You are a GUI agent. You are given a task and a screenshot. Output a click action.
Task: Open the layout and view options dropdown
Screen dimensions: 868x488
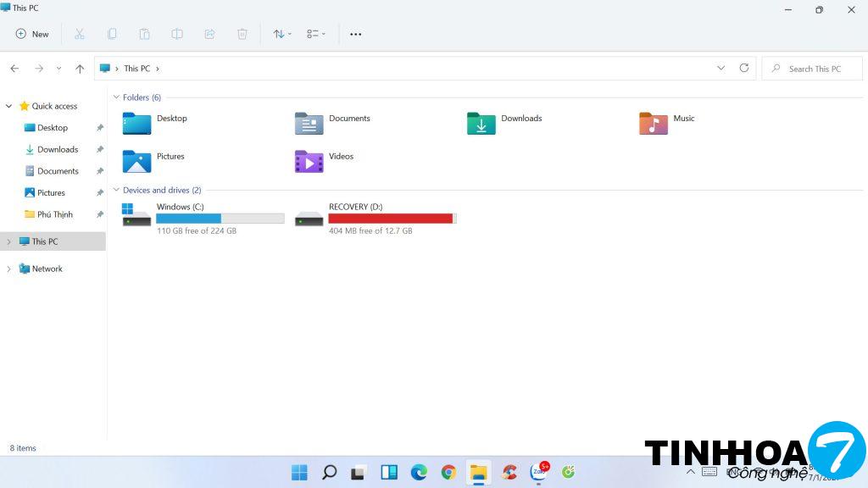(315, 34)
